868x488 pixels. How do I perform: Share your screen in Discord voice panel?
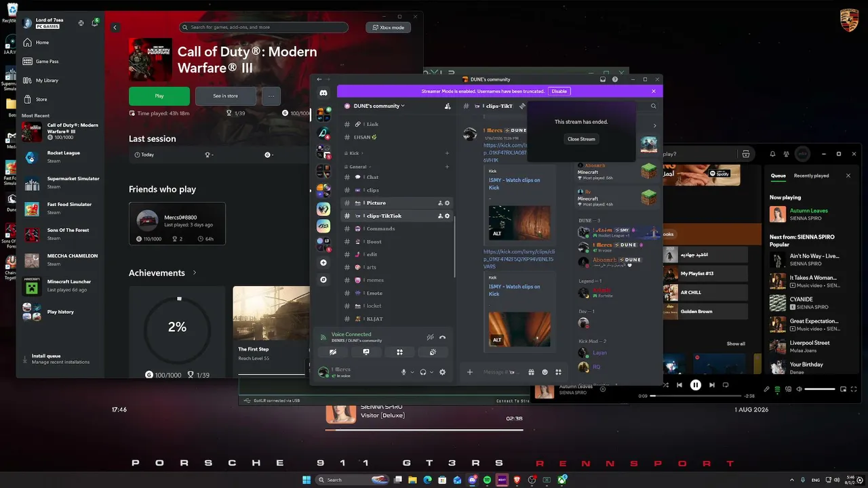coord(366,352)
